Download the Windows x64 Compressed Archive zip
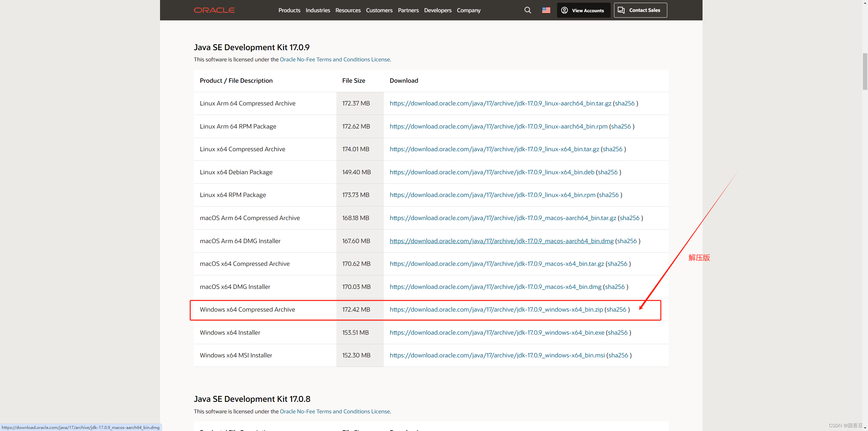This screenshot has width=868, height=431. [x=496, y=309]
